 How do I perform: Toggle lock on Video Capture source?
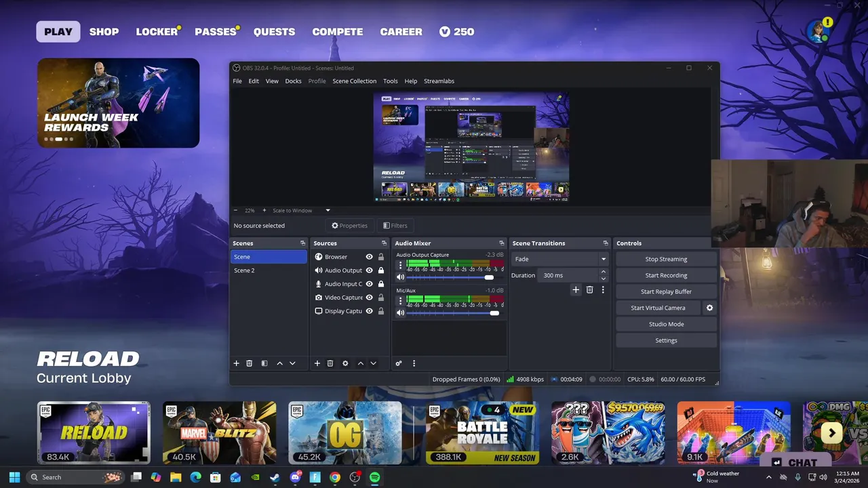[x=381, y=298]
